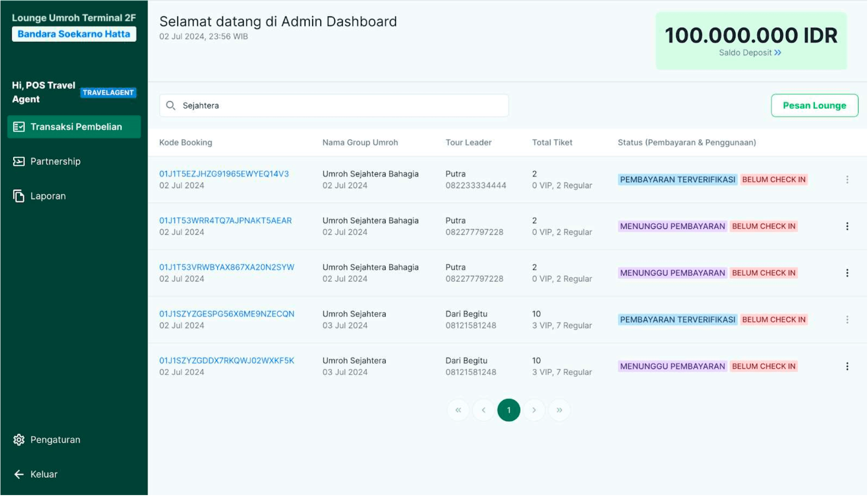The height and width of the screenshot is (496, 868).
Task: Click the Pengaturan gear icon
Action: pos(19,439)
